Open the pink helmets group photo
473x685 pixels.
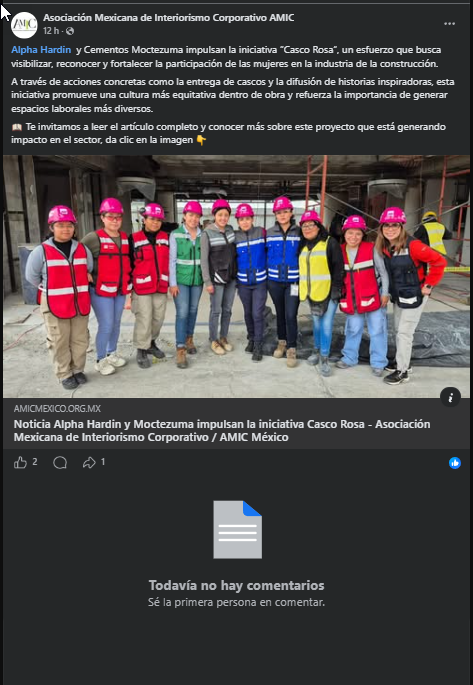pyautogui.click(x=236, y=276)
